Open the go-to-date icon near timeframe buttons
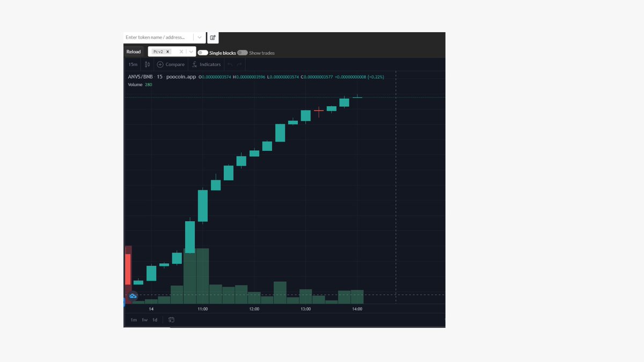 point(172,320)
